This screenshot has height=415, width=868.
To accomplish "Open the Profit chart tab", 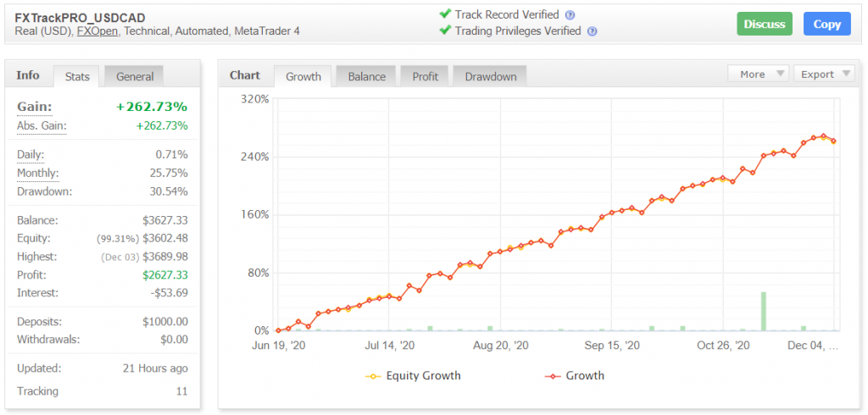I will tap(425, 76).
